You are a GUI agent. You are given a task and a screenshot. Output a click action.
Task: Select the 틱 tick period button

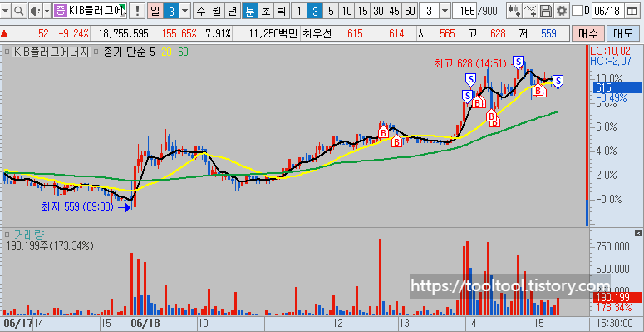tap(281, 11)
